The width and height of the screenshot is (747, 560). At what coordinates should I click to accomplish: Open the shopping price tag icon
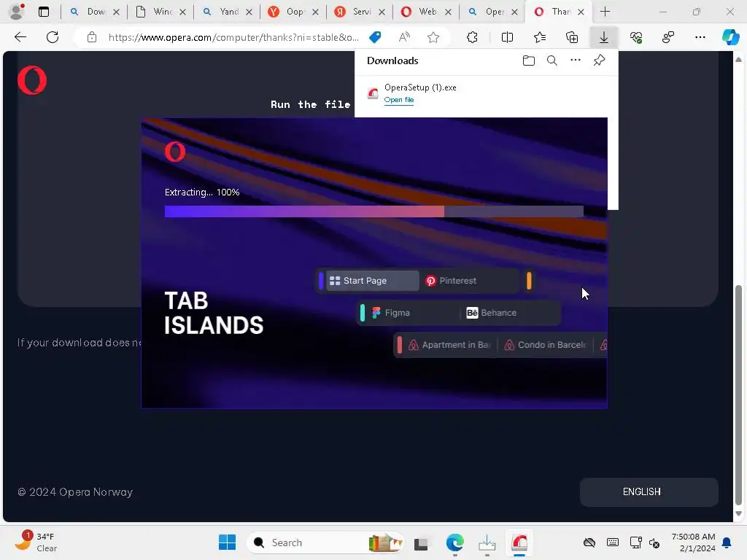376,37
